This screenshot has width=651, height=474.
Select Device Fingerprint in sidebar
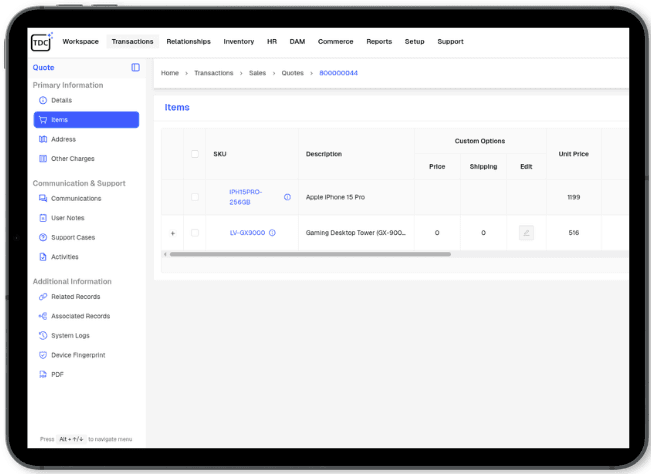[86, 355]
